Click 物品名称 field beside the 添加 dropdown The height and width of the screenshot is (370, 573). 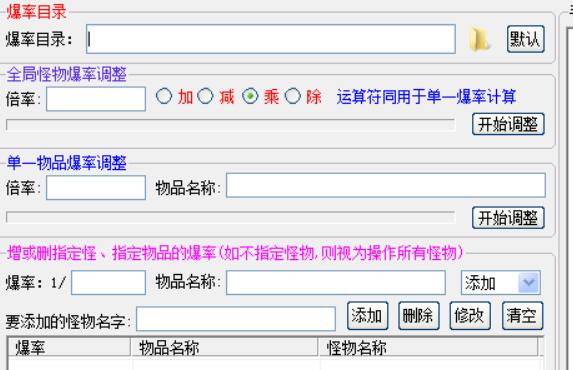click(x=336, y=283)
